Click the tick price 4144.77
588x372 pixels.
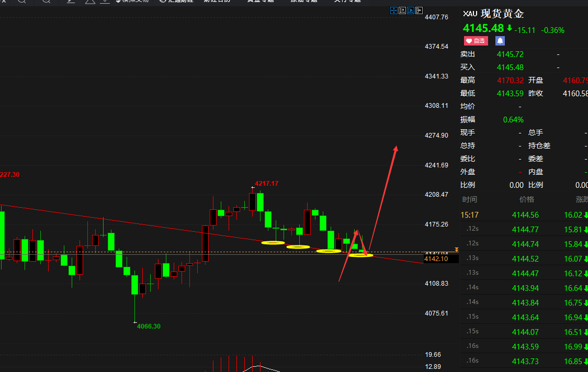pos(525,230)
